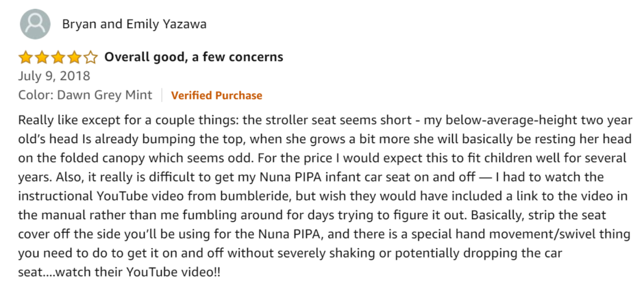Viewport: 644px width, 287px height.
Task: Click the July 9, 2018 review date
Action: click(54, 75)
